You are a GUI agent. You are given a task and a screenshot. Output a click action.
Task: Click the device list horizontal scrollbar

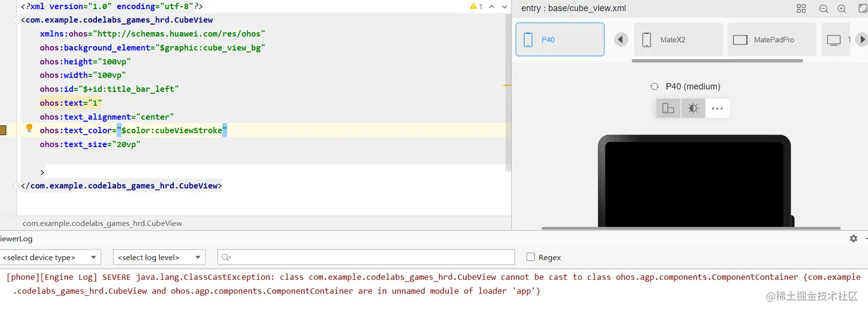point(717,60)
